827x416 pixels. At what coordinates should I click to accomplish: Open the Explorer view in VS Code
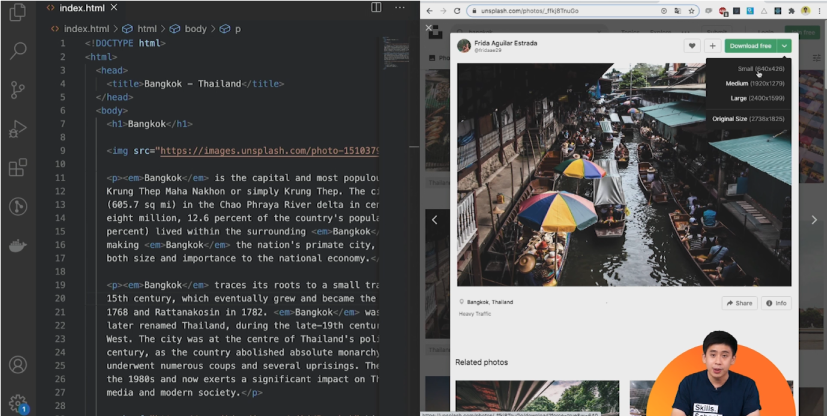click(x=17, y=12)
